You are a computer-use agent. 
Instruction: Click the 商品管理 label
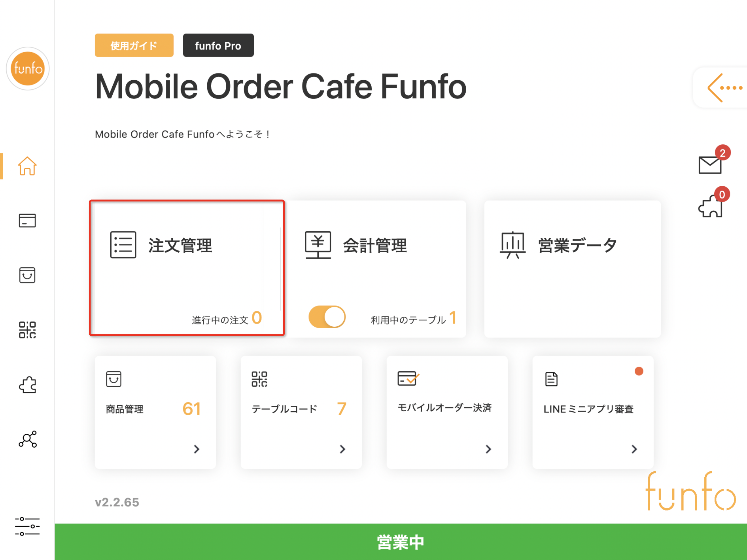(x=125, y=409)
